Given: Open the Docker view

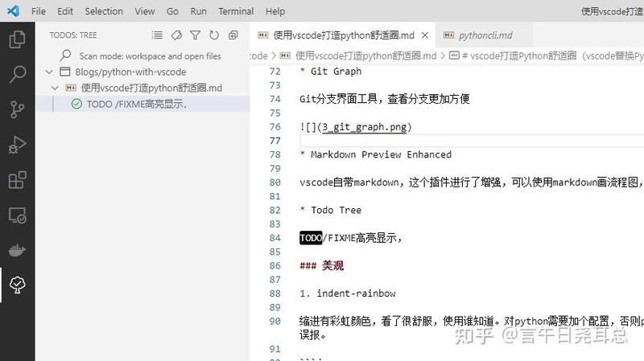Looking at the screenshot, I should point(17,250).
